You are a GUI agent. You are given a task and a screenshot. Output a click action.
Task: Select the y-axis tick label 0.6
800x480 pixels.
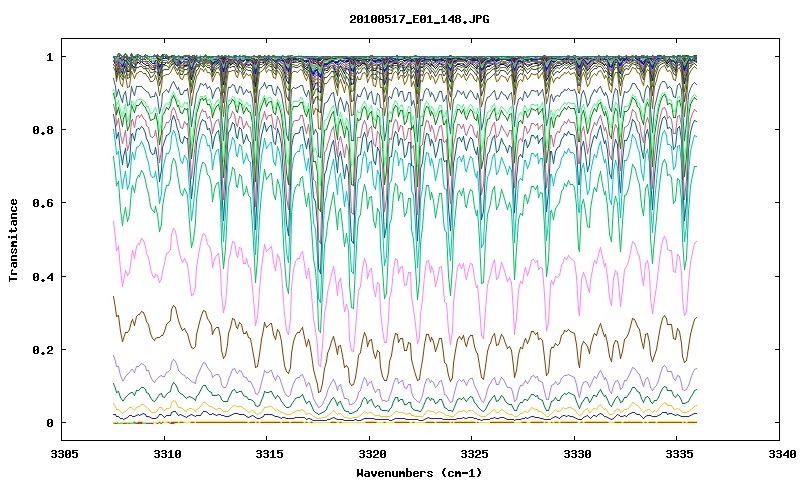[43, 203]
